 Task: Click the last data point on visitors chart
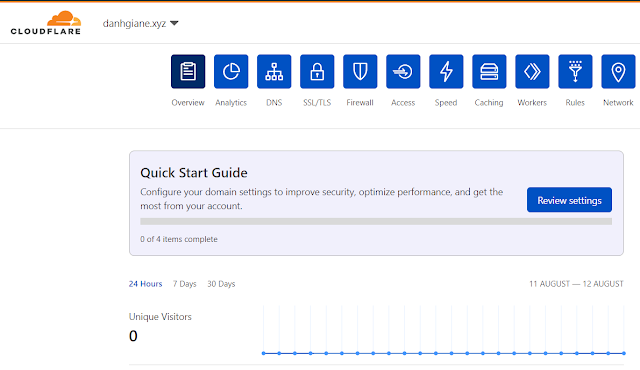click(624, 353)
